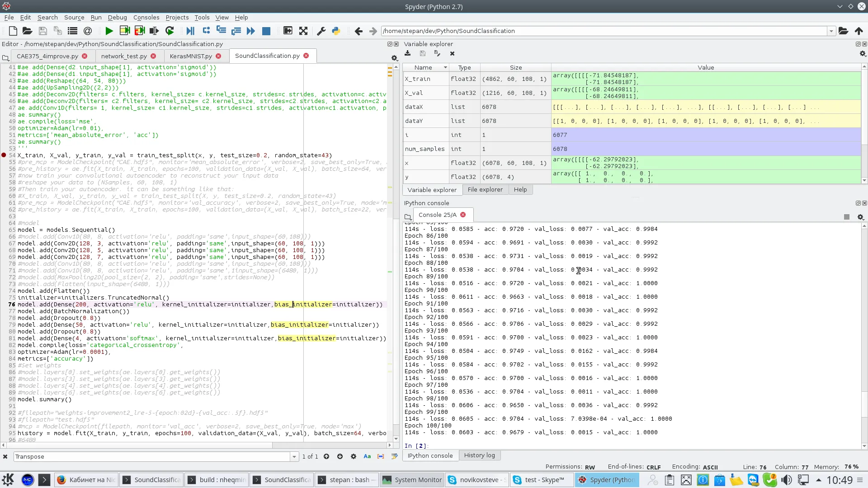Screen dimensions: 868x488
Task: Maximize current pane with the expand-arrows icon
Action: [x=303, y=31]
